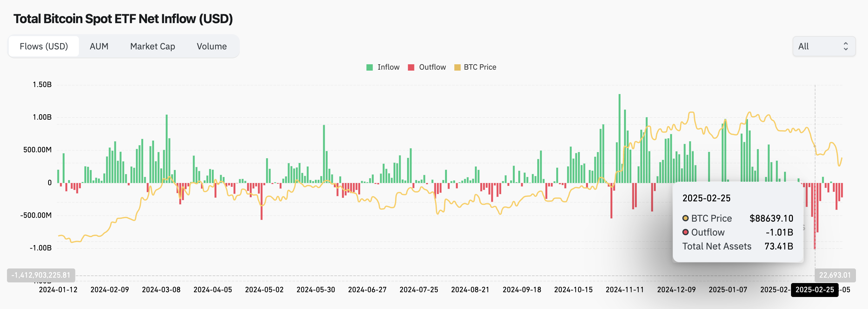
Task: Click the yellow BTC Price dot in tooltip
Action: click(685, 218)
